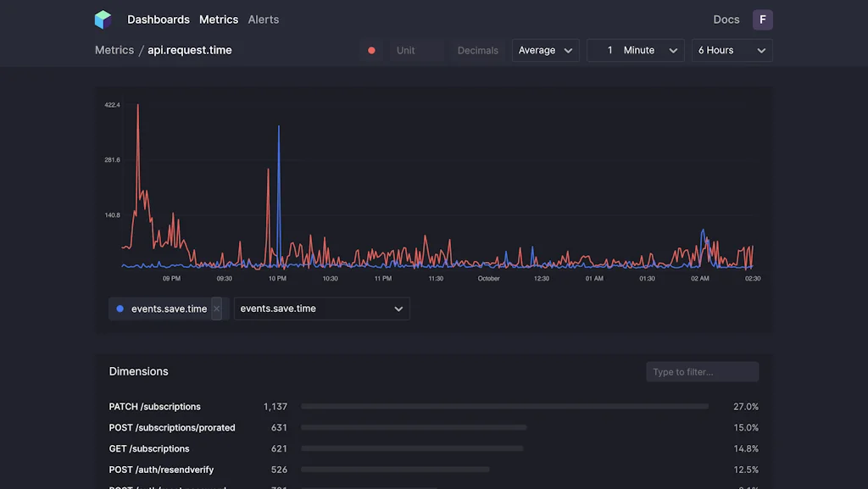Switch to the Alerts section
This screenshot has height=489, width=868.
click(x=263, y=19)
